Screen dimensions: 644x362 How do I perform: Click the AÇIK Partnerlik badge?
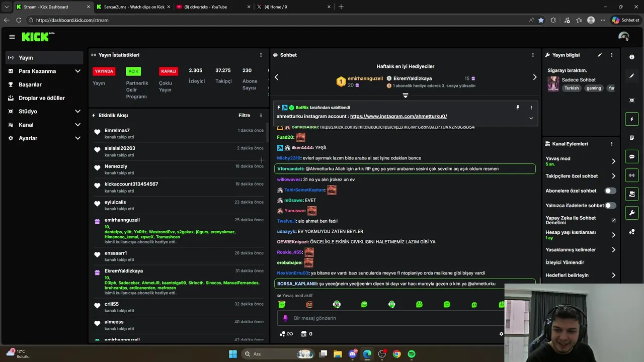coord(133,71)
